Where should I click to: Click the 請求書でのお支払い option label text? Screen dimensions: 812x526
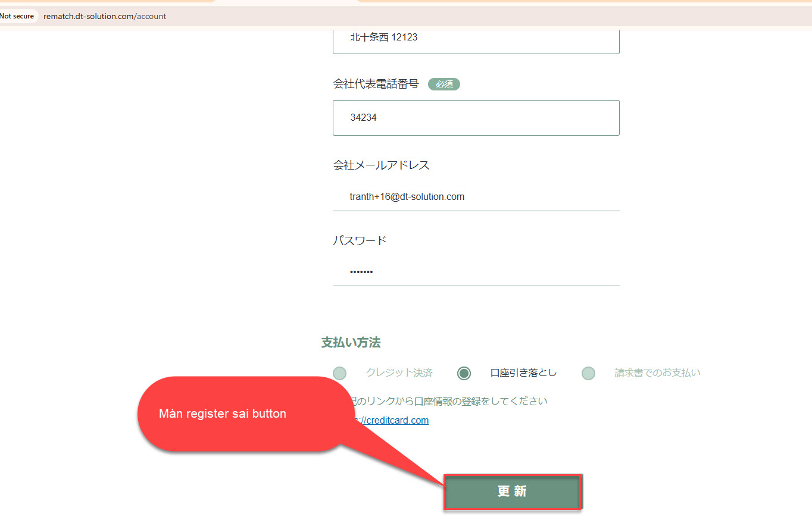point(657,373)
